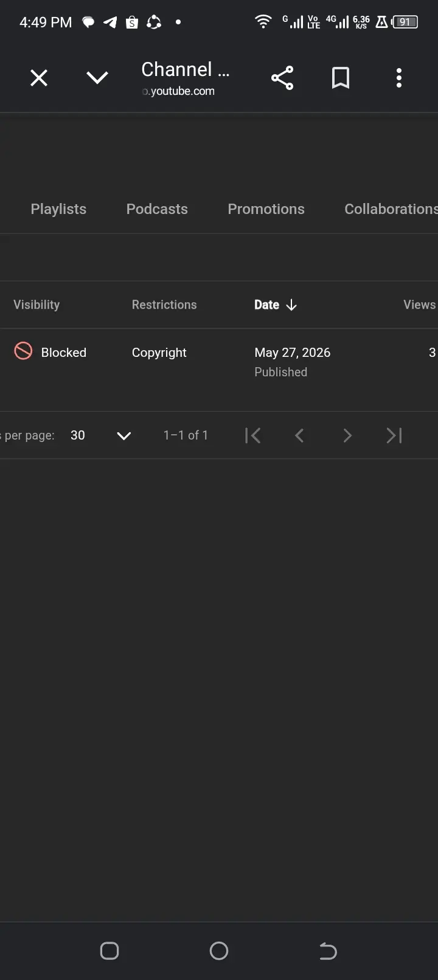Tap the battery indicator showing 91
This screenshot has width=438, height=980.
[405, 22]
